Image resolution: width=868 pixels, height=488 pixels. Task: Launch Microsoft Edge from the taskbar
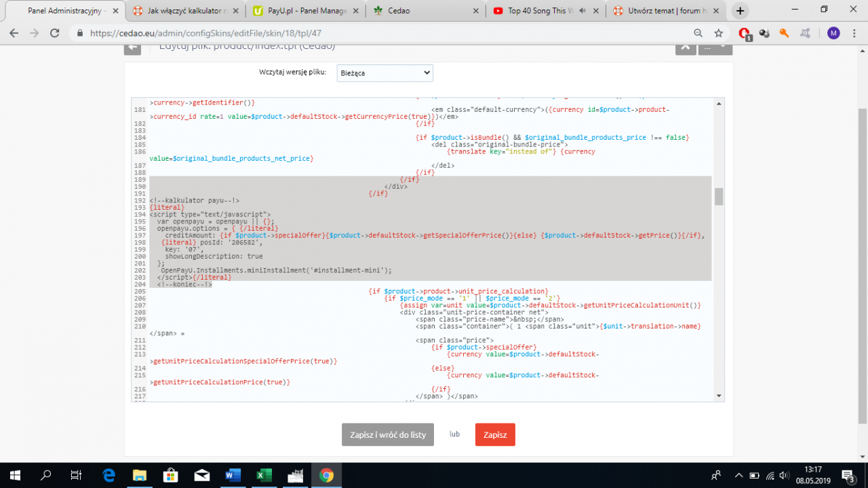pyautogui.click(x=108, y=475)
